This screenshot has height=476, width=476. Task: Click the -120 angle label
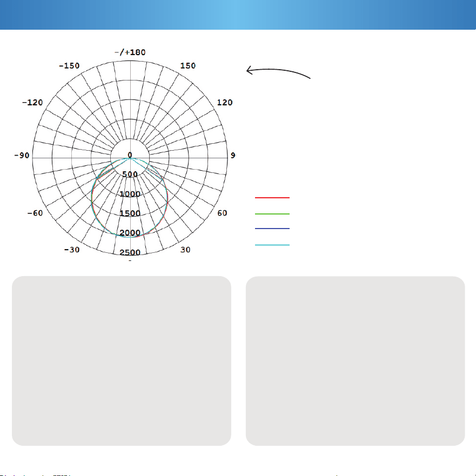[x=32, y=103]
